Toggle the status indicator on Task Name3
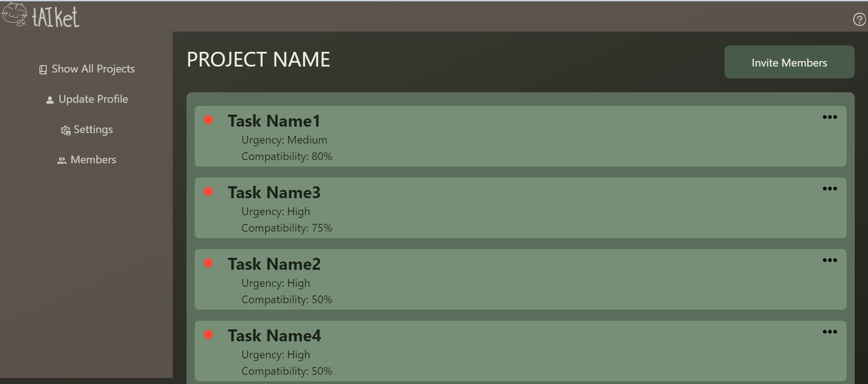This screenshot has height=384, width=868. point(209,191)
